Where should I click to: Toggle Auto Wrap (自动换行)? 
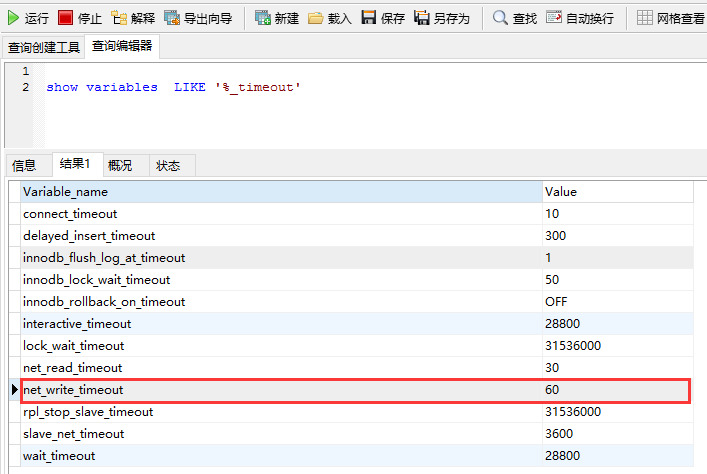coord(554,17)
